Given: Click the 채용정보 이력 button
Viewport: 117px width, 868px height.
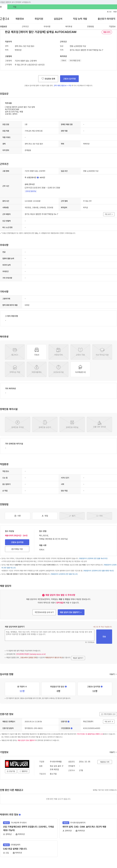Looking at the screenshot, I should point(105,762).
